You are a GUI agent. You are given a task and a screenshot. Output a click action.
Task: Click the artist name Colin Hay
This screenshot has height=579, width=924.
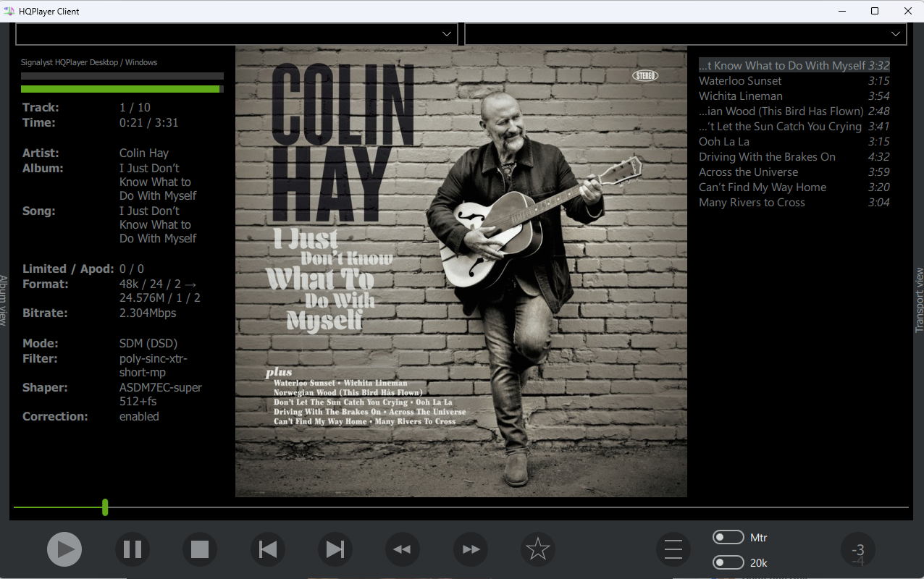click(x=144, y=153)
